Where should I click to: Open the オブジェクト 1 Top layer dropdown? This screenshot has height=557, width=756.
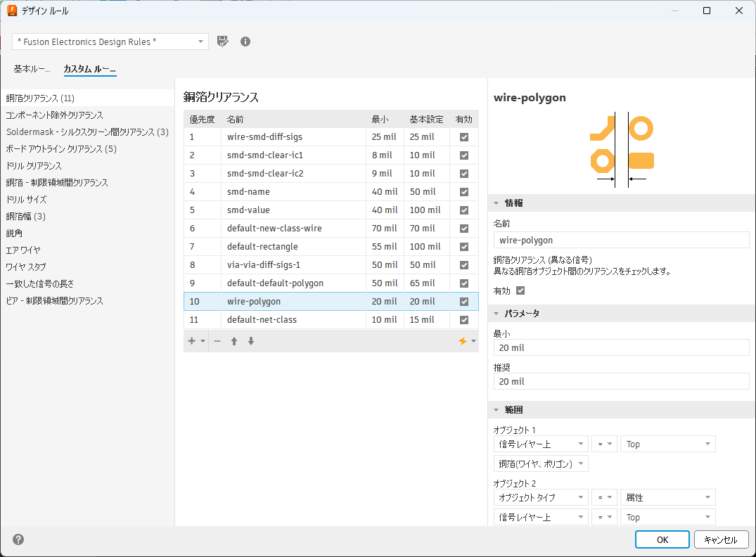(x=668, y=444)
